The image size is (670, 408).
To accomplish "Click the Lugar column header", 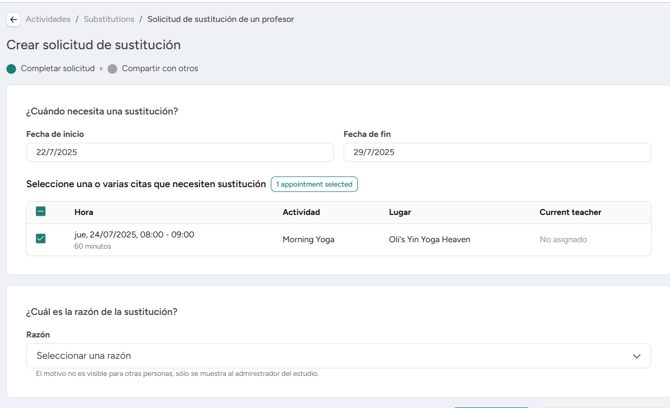I will (400, 212).
